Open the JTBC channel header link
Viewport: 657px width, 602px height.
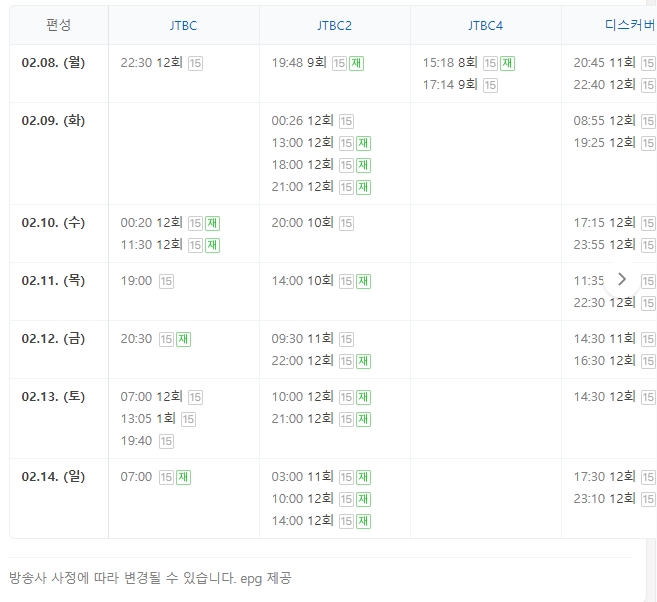pyautogui.click(x=183, y=26)
